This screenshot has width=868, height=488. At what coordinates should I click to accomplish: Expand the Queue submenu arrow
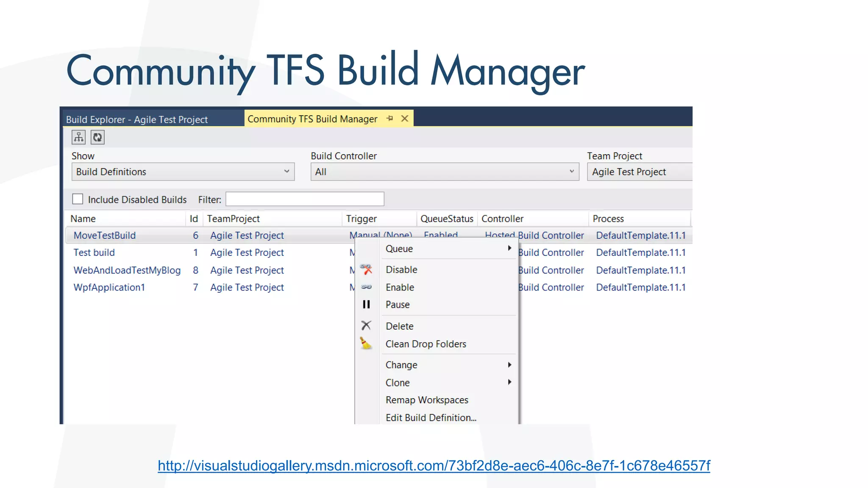[x=509, y=248]
